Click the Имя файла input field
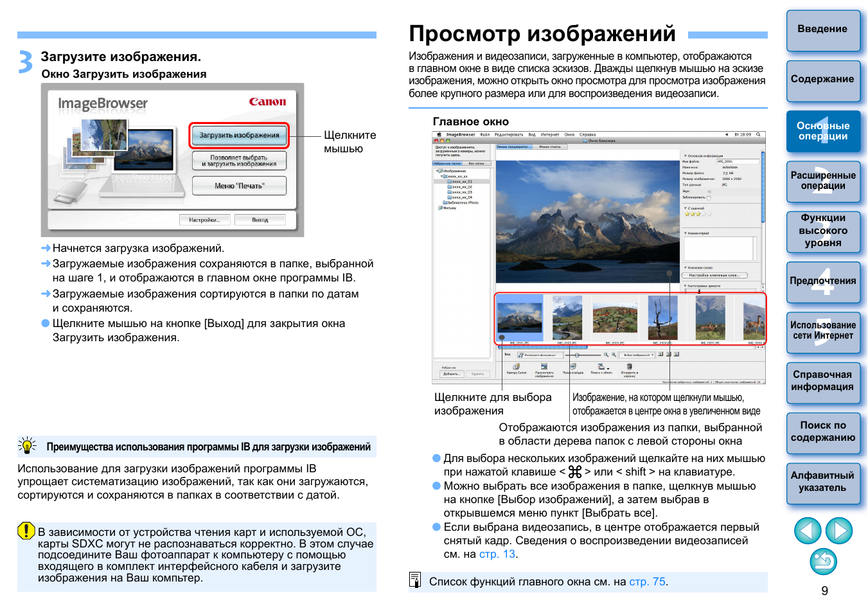Screen dimensions: 868x613 (x=738, y=161)
